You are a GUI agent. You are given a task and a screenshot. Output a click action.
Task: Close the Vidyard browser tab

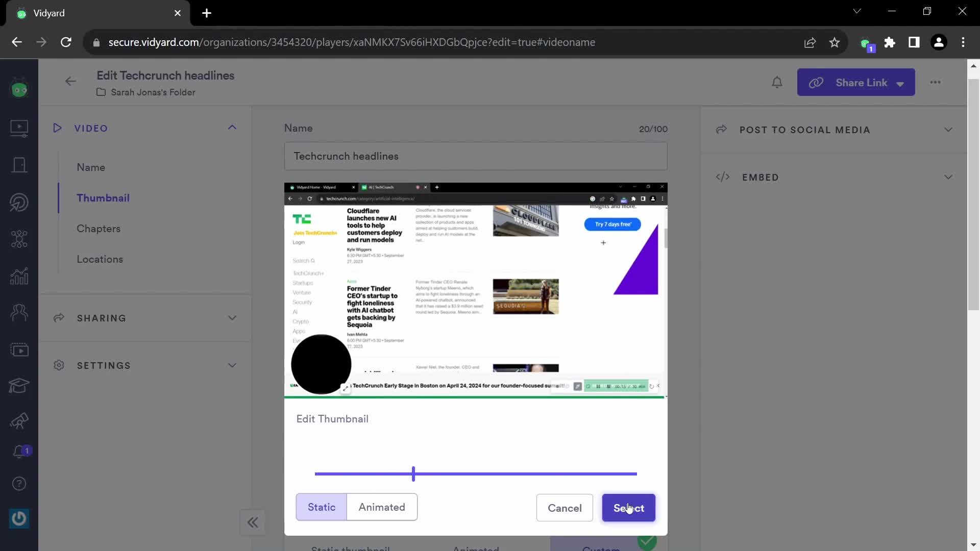[178, 13]
